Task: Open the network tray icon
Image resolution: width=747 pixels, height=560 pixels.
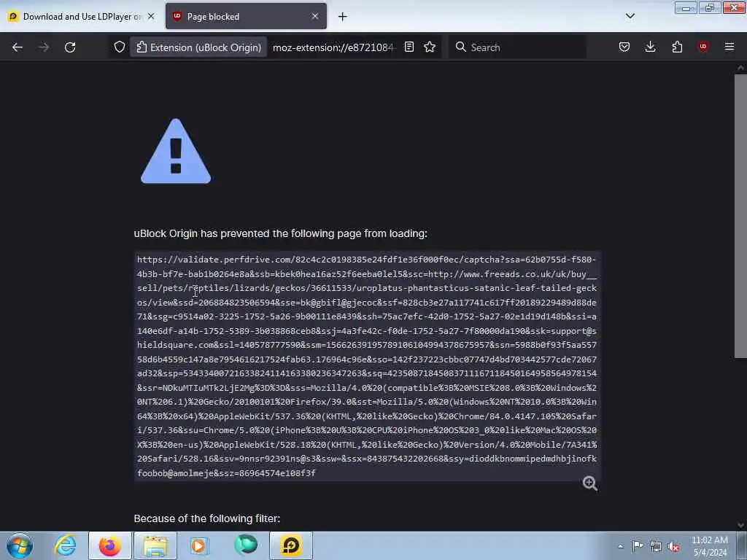Action: click(656, 546)
